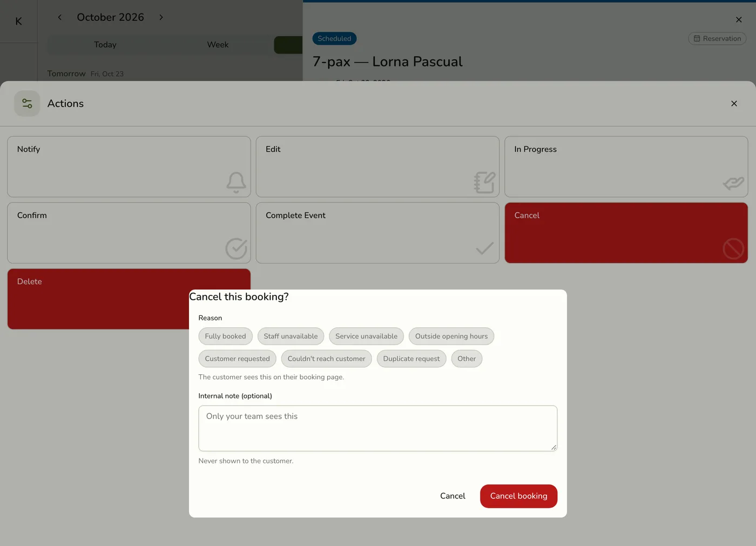Dismiss dialog with plain Cancel button

click(453, 496)
